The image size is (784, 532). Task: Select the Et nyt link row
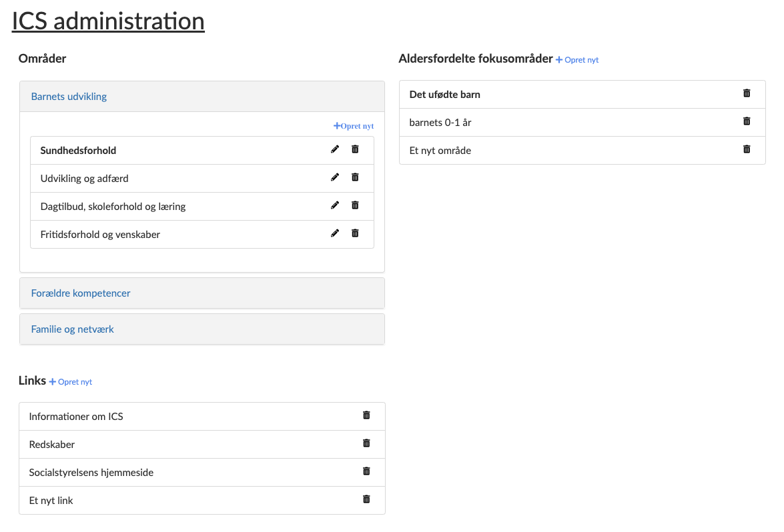pyautogui.click(x=51, y=501)
